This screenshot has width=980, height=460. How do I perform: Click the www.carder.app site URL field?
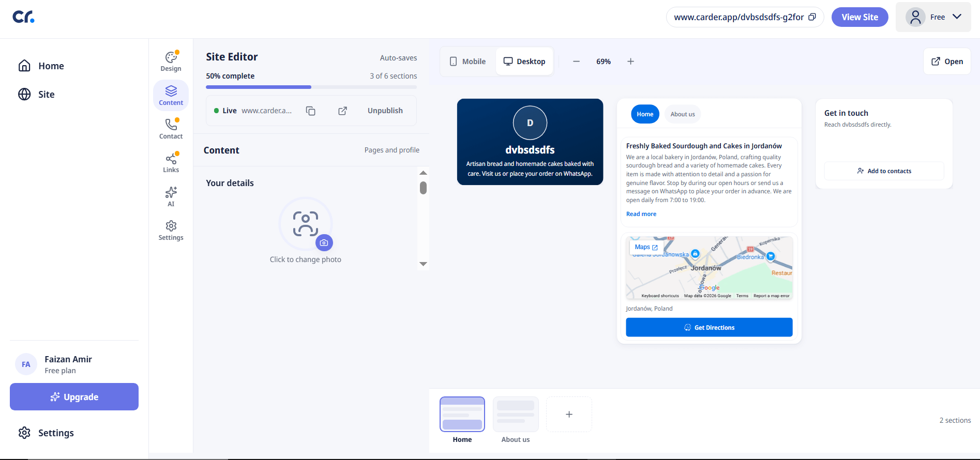pyautogui.click(x=745, y=17)
